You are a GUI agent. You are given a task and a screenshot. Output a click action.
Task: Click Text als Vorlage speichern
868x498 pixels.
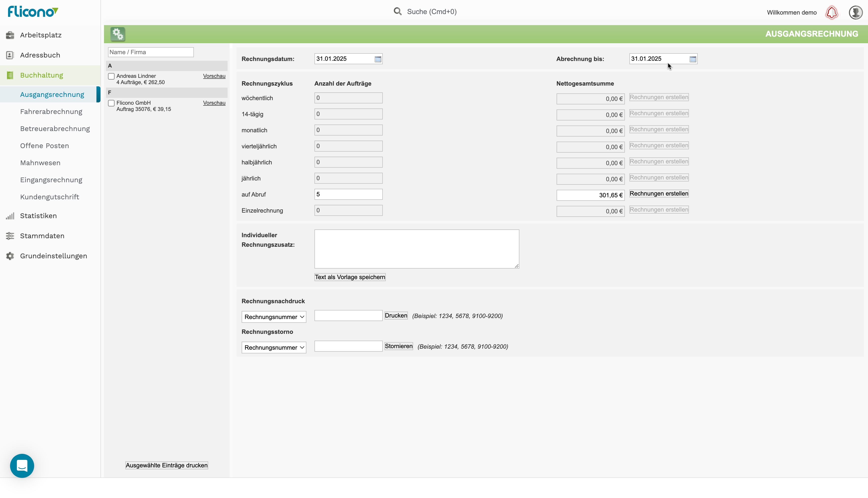(x=350, y=277)
